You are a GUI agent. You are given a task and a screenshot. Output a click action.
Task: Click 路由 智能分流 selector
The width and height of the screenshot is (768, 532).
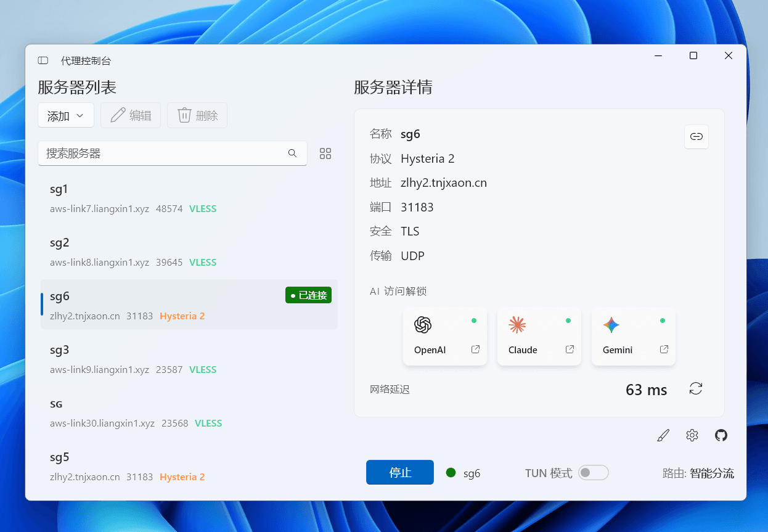pyautogui.click(x=698, y=473)
